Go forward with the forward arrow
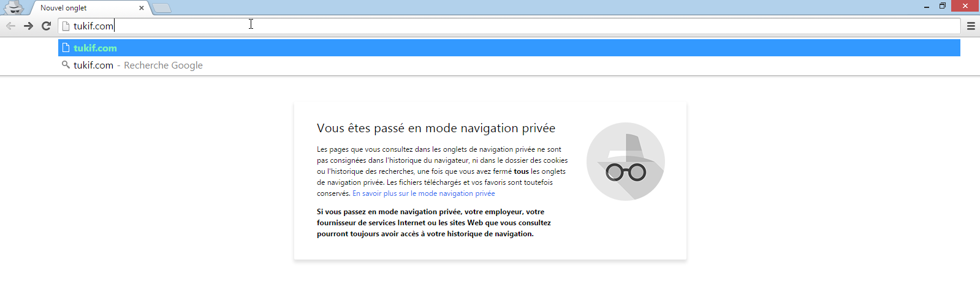The height and width of the screenshot is (284, 980). click(28, 26)
